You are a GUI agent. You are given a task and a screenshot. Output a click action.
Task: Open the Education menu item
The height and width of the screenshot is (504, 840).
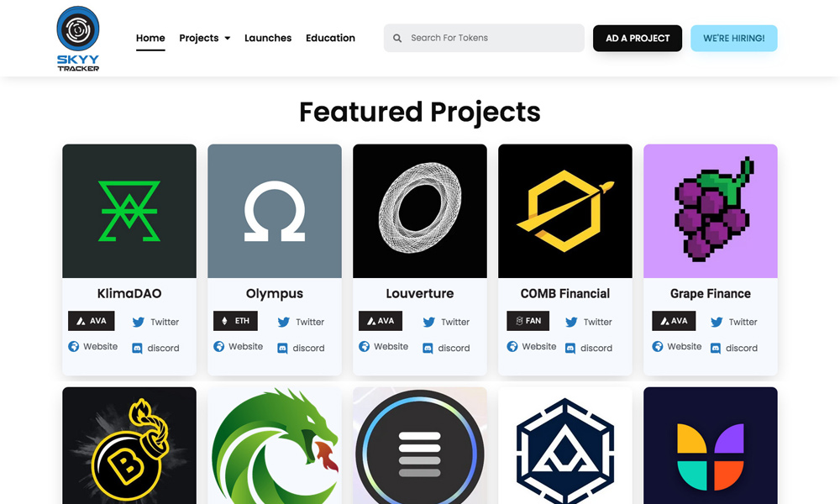[330, 38]
